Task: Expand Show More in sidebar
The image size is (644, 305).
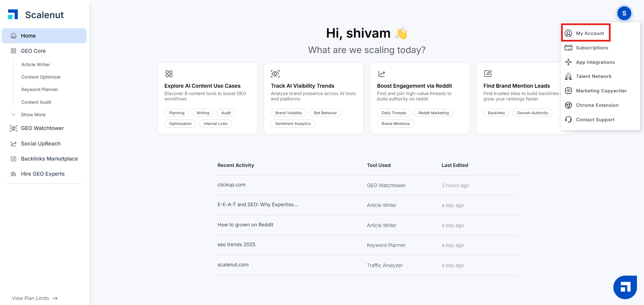Action: [33, 115]
